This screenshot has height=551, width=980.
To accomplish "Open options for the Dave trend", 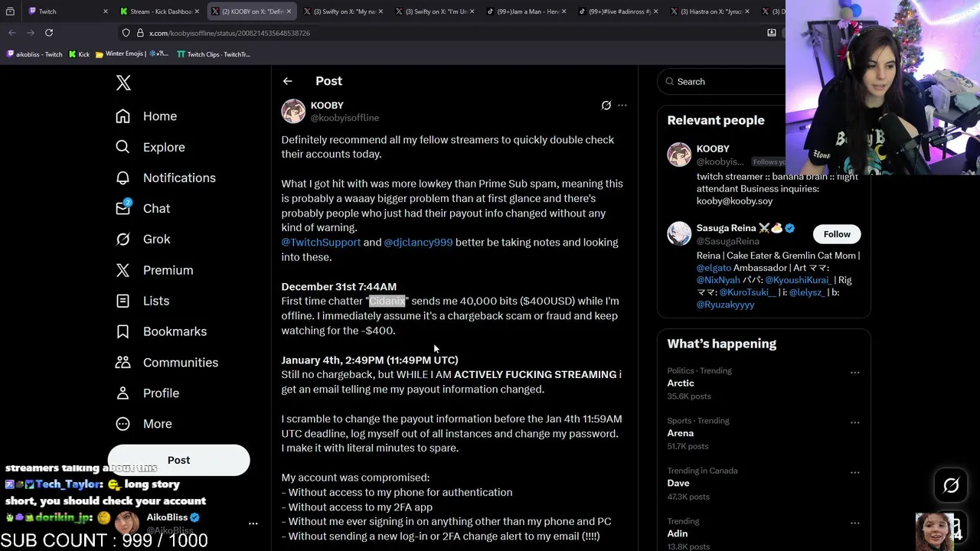I will coord(854,472).
